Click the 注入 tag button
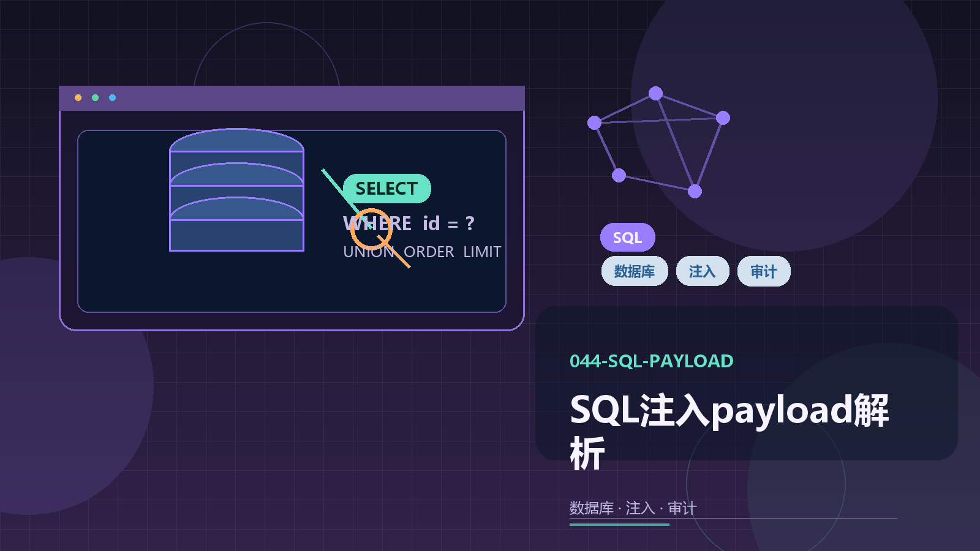 [x=702, y=271]
